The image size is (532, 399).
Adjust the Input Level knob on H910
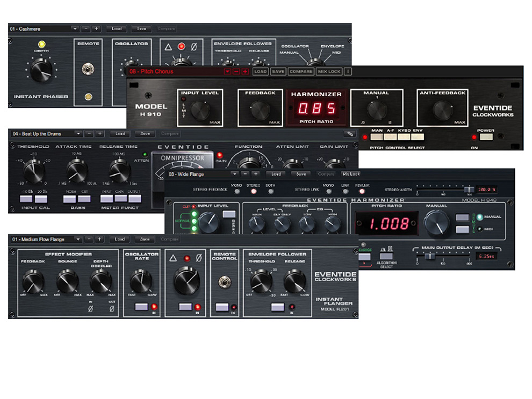pos(200,110)
